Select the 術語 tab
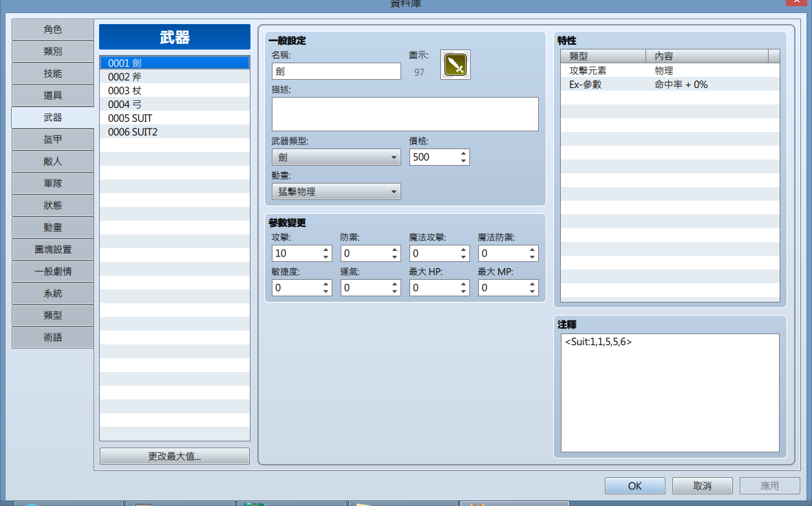The height and width of the screenshot is (506, 812). coord(53,338)
